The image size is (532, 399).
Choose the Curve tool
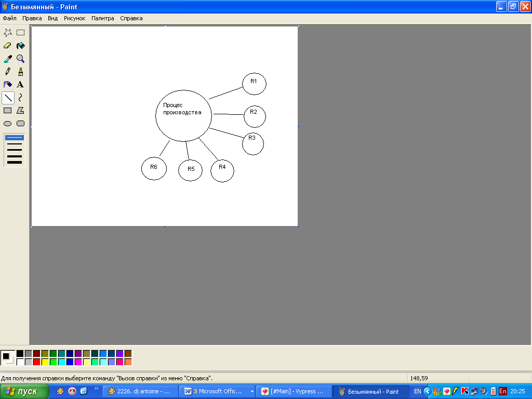[21, 98]
